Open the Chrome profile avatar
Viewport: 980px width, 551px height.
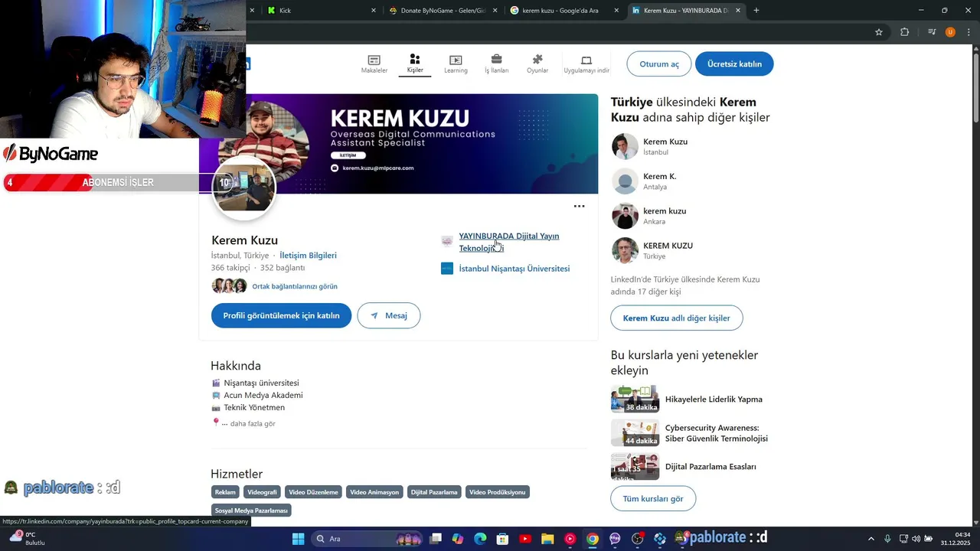point(950,32)
